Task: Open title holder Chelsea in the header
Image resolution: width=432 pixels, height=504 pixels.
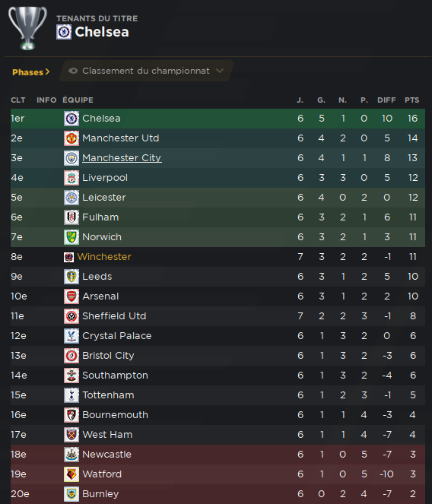Action: point(102,32)
